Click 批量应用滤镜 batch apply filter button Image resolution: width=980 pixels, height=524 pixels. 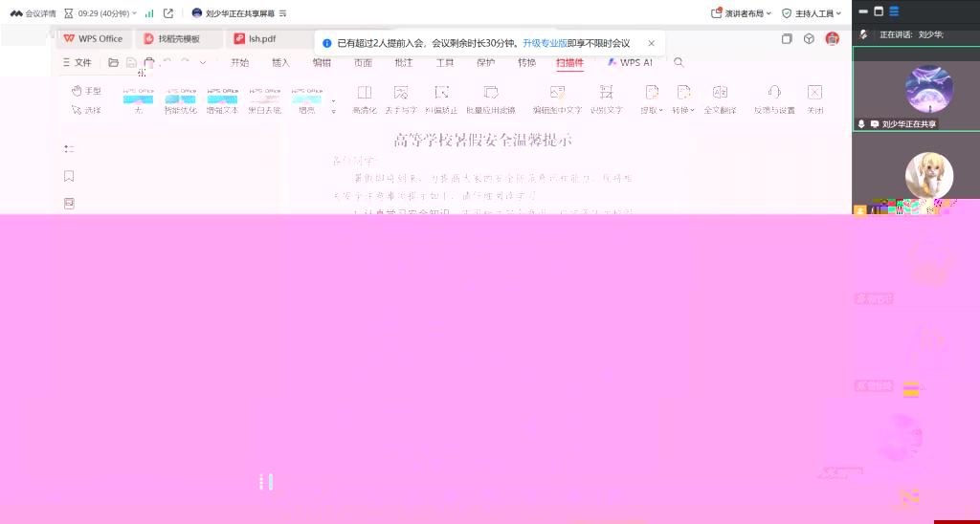(490, 98)
